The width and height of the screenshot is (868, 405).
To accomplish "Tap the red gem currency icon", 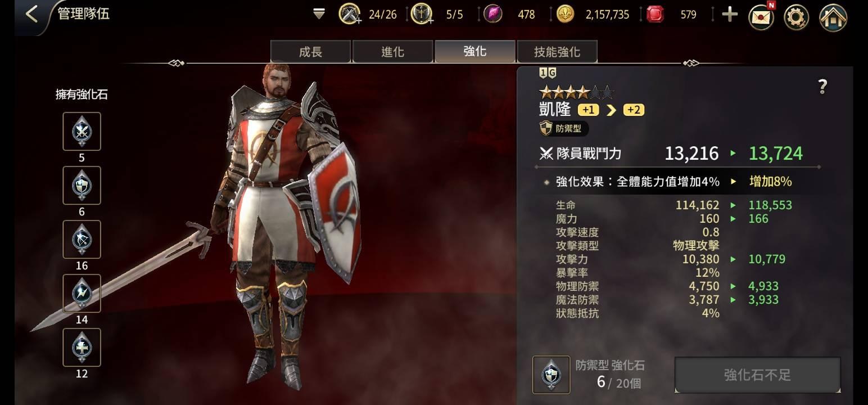I will coord(655,14).
